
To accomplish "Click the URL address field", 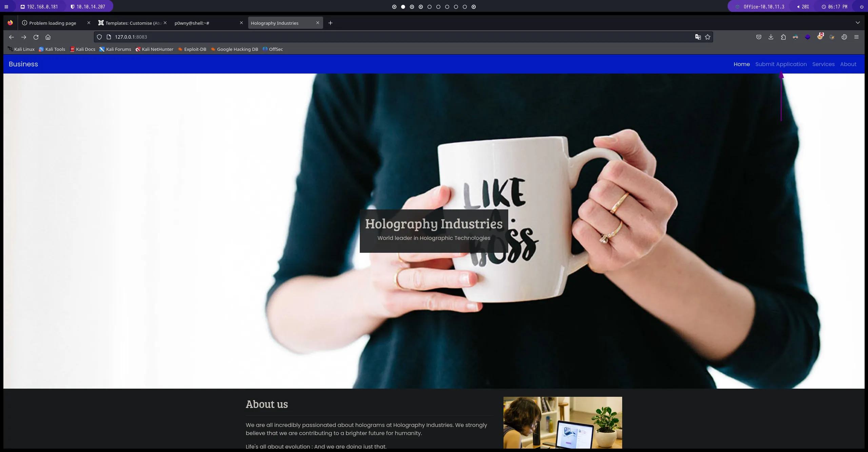I will coord(373,37).
